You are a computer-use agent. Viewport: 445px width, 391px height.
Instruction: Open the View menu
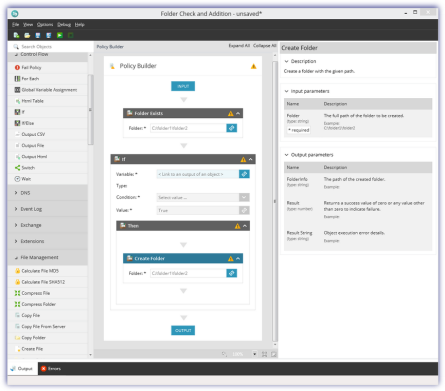pyautogui.click(x=28, y=25)
